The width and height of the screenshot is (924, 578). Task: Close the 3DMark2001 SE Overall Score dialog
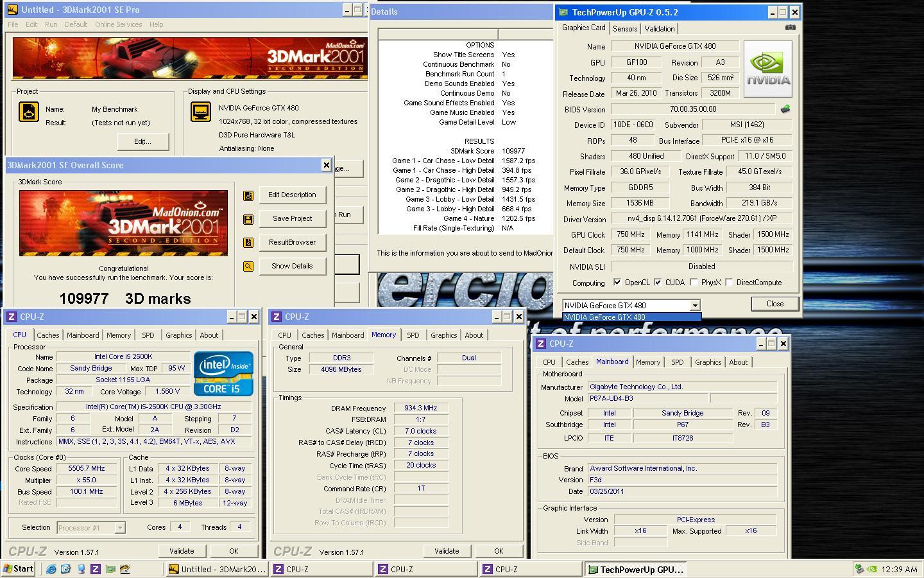point(326,165)
